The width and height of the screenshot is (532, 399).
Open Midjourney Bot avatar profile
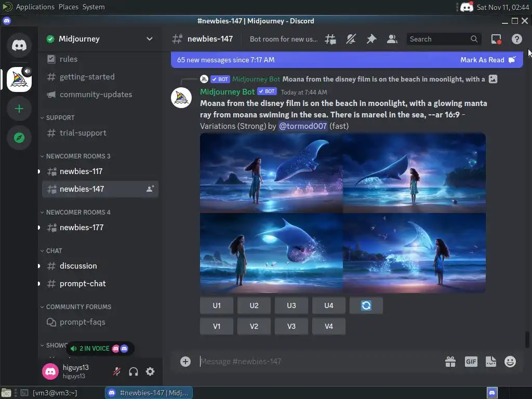181,98
